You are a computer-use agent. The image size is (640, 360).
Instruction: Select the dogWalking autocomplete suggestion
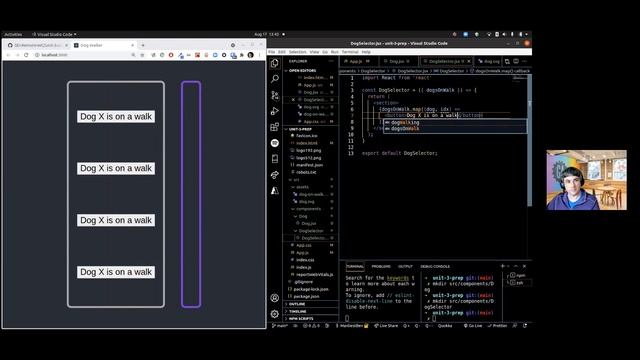[x=455, y=122]
